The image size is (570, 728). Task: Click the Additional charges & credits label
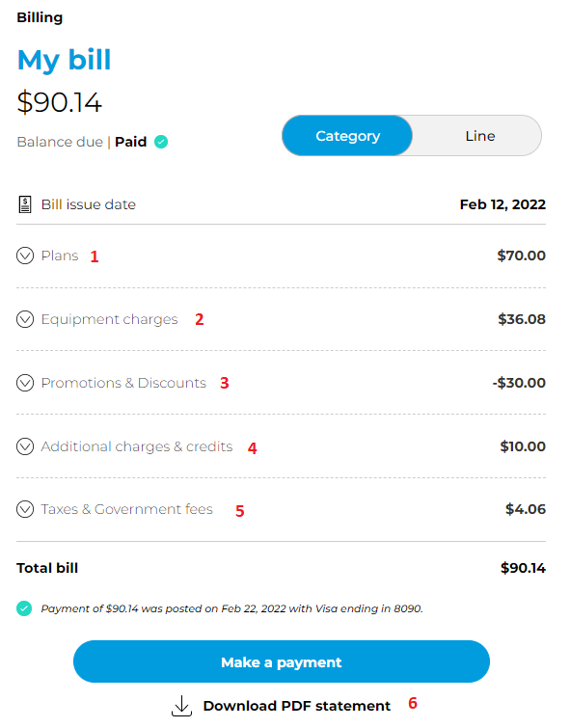click(137, 446)
